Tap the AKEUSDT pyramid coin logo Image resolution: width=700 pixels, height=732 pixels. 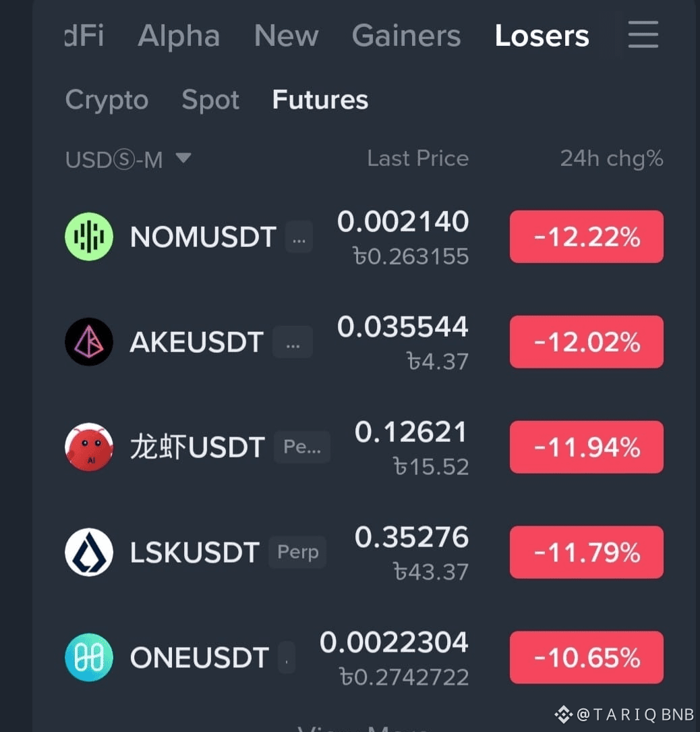click(x=88, y=342)
